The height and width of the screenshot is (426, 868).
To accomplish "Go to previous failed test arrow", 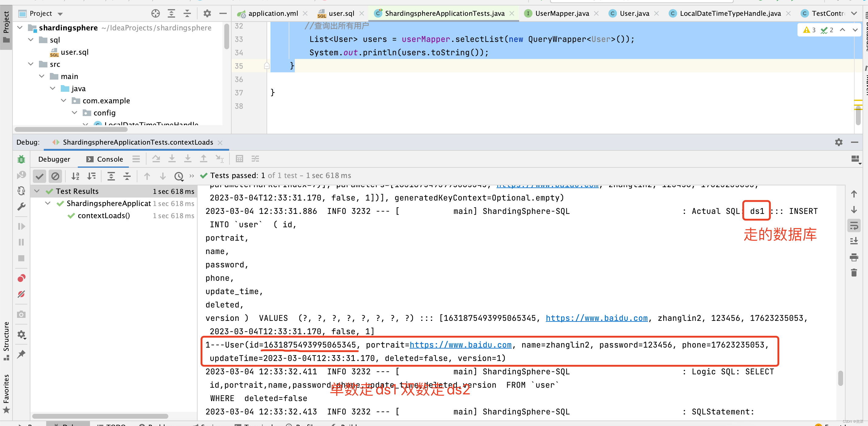I will coord(147,176).
